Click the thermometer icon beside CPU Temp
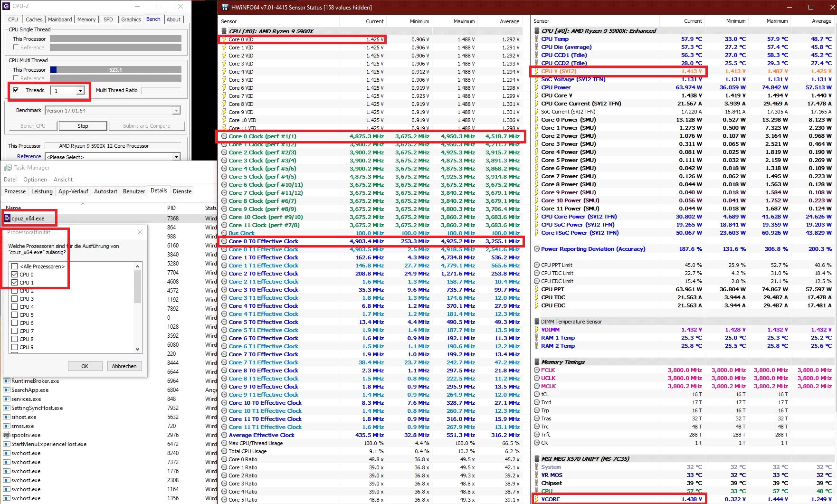 537,39
